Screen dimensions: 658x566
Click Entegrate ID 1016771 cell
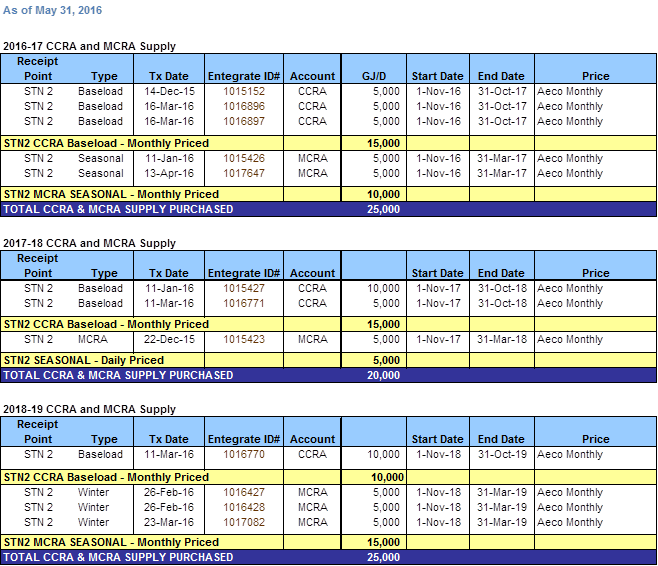(243, 303)
